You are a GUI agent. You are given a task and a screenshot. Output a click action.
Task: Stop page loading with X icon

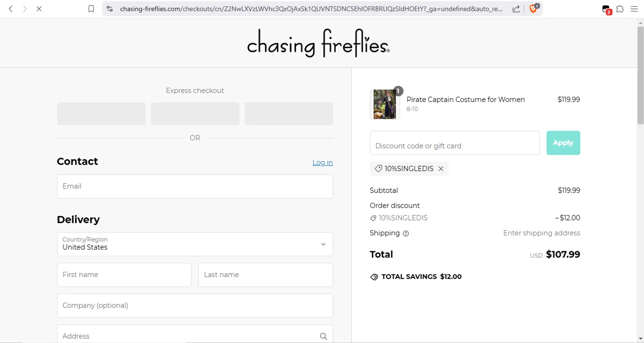[x=39, y=9]
